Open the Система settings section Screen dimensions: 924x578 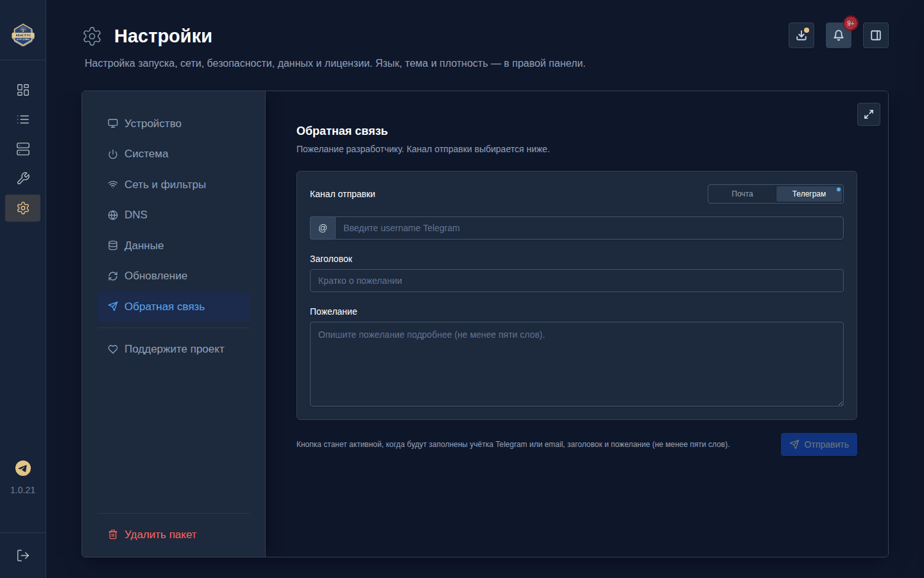pos(173,154)
